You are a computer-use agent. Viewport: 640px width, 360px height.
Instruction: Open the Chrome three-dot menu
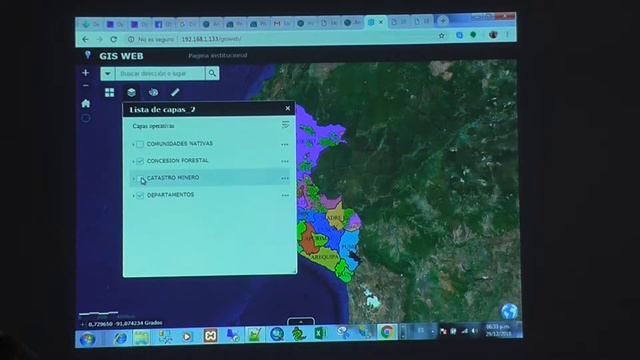[507, 35]
